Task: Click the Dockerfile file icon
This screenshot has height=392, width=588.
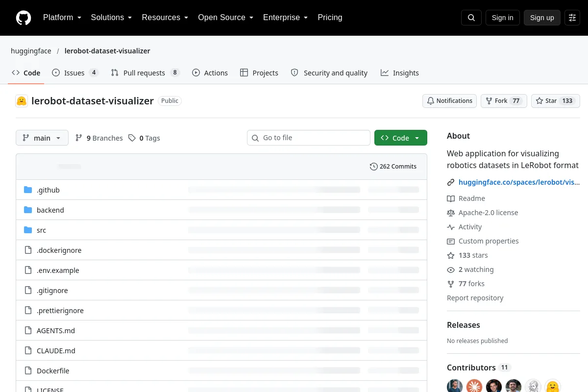Action: pyautogui.click(x=28, y=370)
